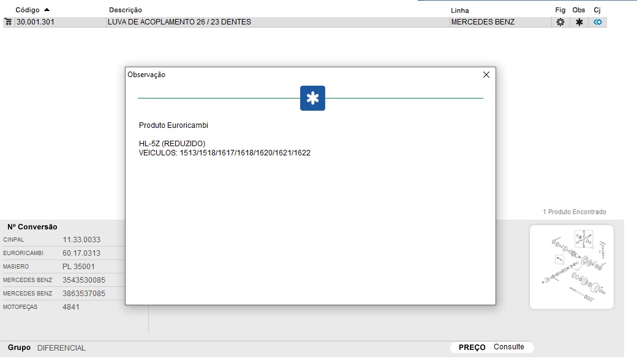Click the PREÇO Consulte button
The width and height of the screenshot is (637, 364).
point(492,347)
